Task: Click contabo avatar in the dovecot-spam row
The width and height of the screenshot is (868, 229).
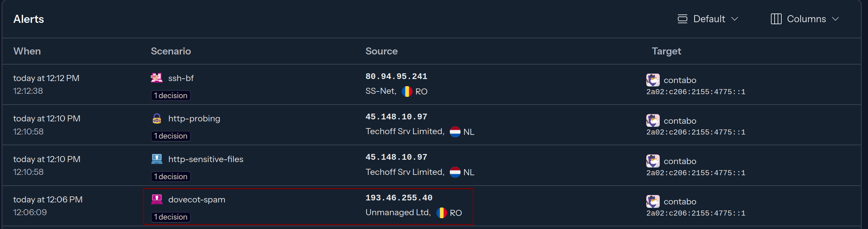Action: pos(653,202)
